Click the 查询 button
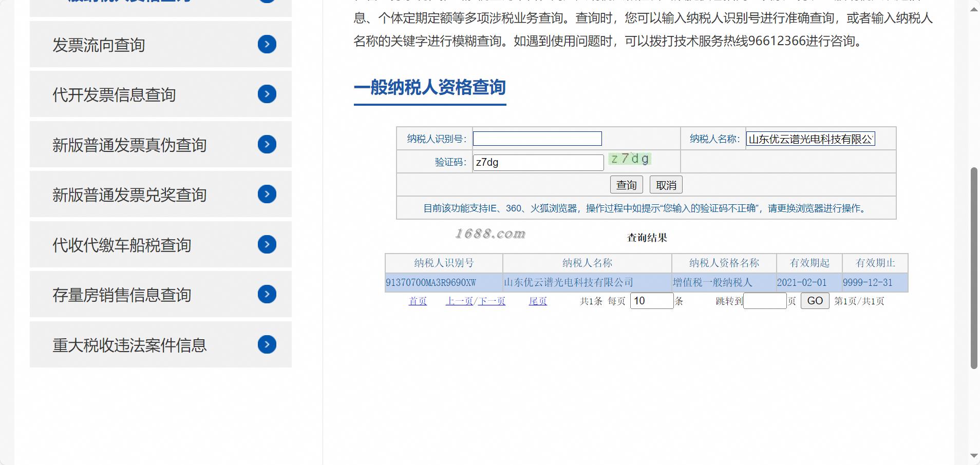Viewport: 980px width, 465px height. coord(627,185)
